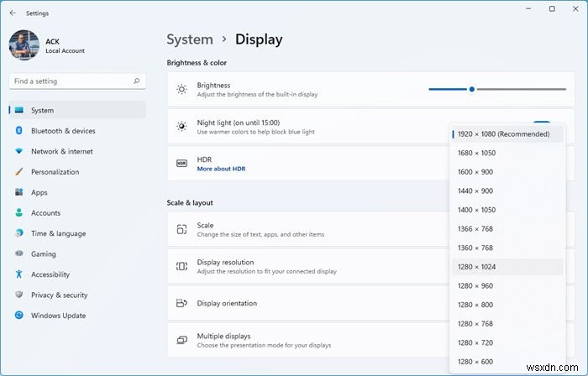Choose 1440 × 900 resolution
Image resolution: width=588 pixels, height=376 pixels.
tap(507, 191)
